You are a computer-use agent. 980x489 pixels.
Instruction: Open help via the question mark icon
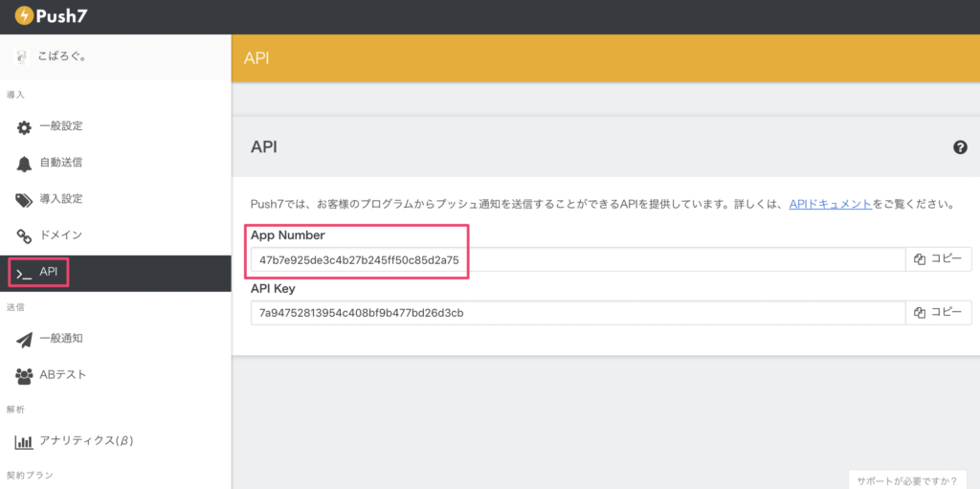tap(960, 147)
